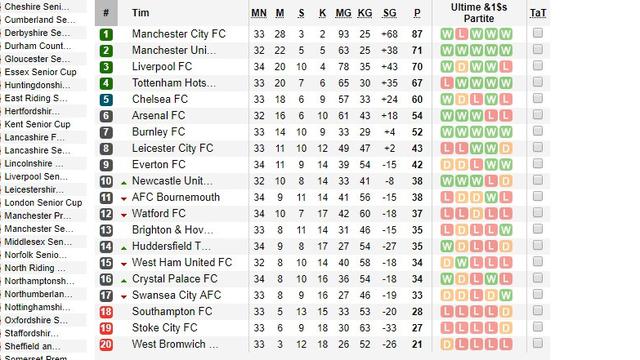640x360 pixels.
Task: Click Manchester City's red L form icon
Action: (x=462, y=34)
